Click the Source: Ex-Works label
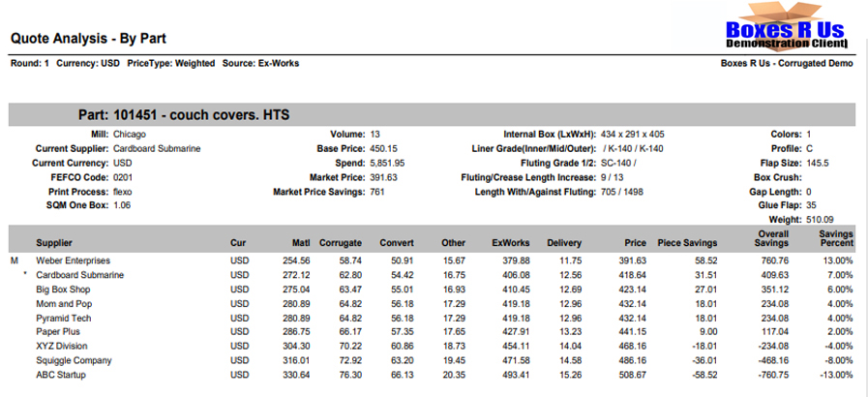 (x=260, y=63)
